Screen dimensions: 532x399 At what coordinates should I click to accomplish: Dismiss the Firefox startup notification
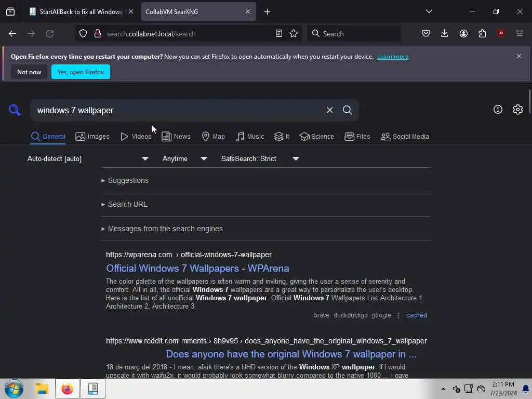pyautogui.click(x=519, y=56)
